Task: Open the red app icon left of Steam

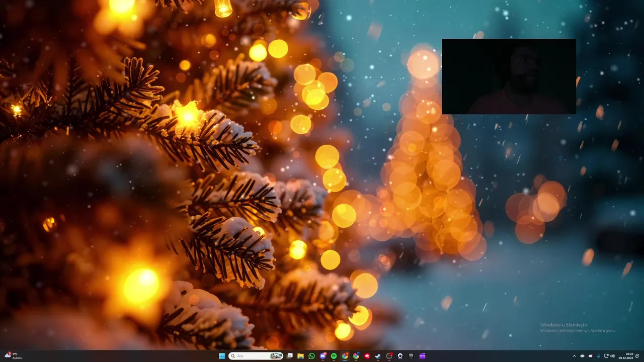Action: point(367,356)
